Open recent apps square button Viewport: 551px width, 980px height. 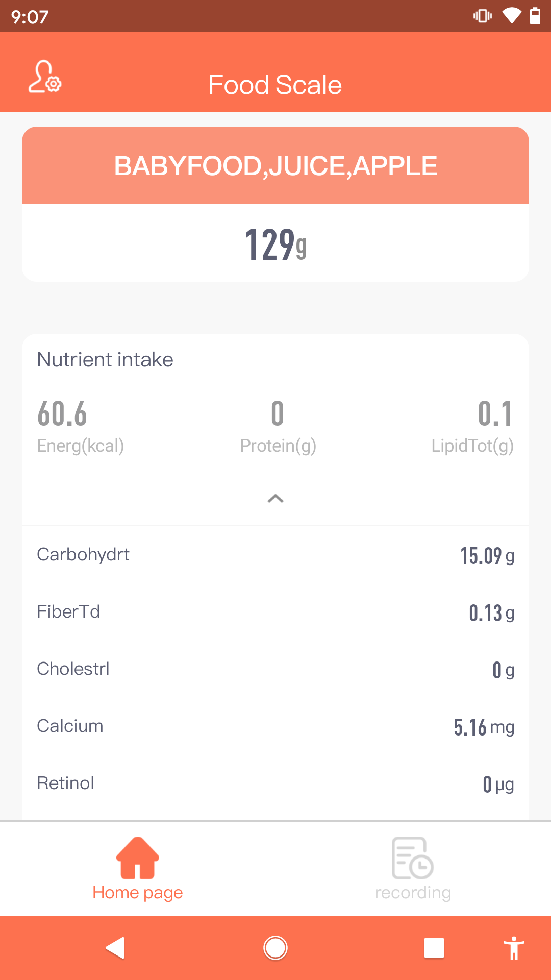coord(434,948)
